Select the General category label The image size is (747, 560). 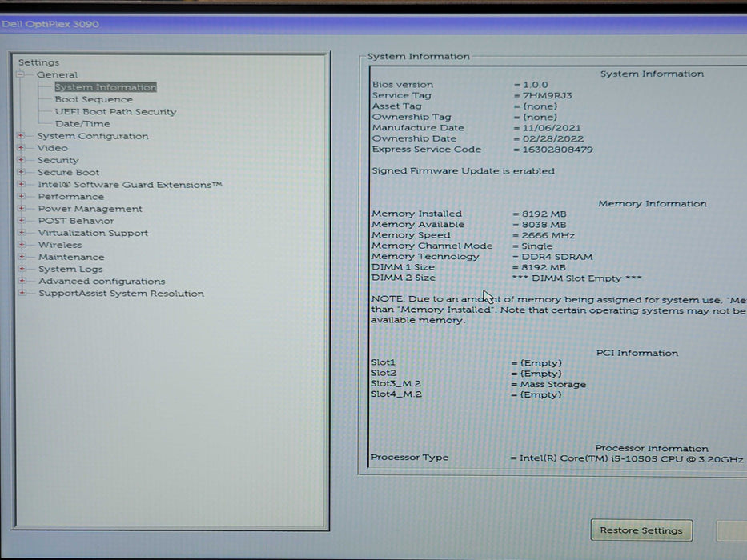(x=57, y=74)
